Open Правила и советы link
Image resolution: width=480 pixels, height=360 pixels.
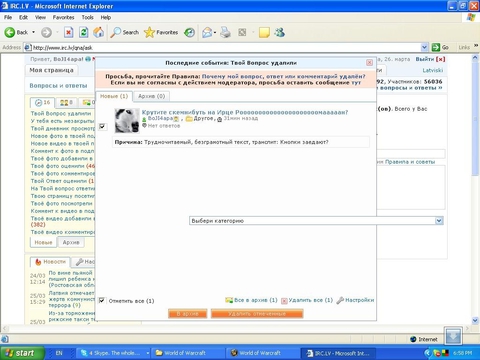[410, 162]
